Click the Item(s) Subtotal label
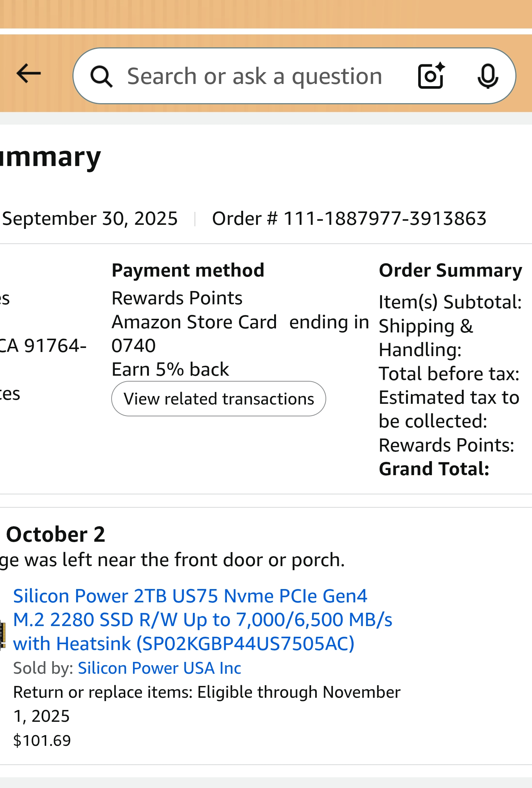This screenshot has height=788, width=532. coord(450,302)
